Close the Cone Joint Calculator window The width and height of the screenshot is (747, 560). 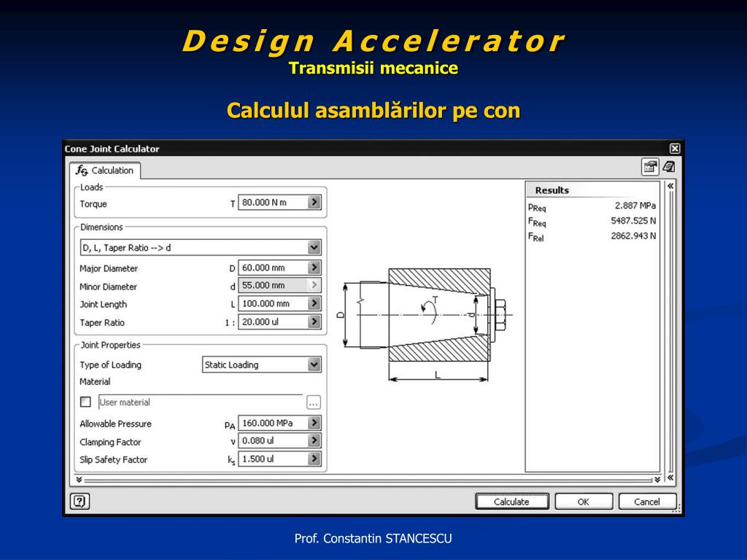(x=675, y=149)
